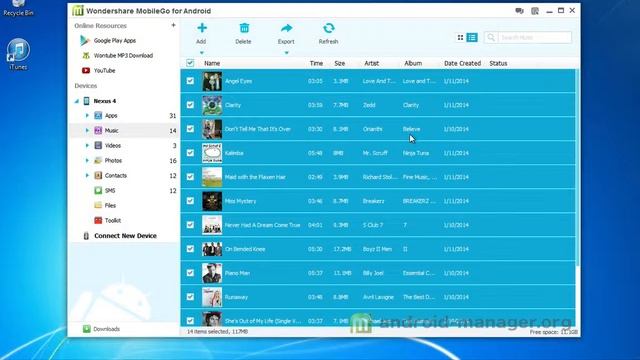The height and width of the screenshot is (360, 640).
Task: Sort by Size column header
Action: pos(340,63)
